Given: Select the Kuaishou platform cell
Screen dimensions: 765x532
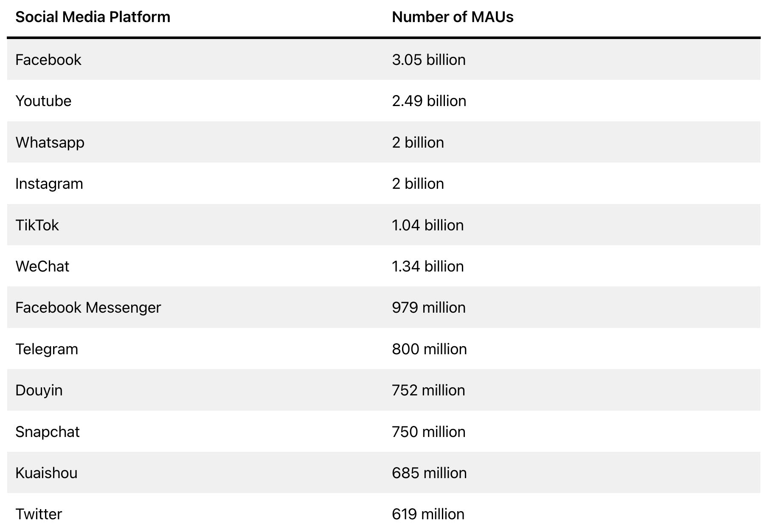Looking at the screenshot, I should pos(46,473).
